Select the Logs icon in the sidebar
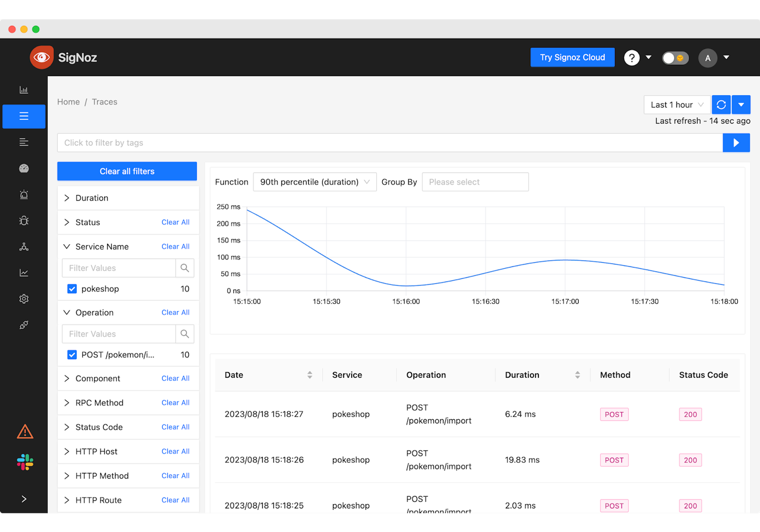This screenshot has width=760, height=532. 24,142
